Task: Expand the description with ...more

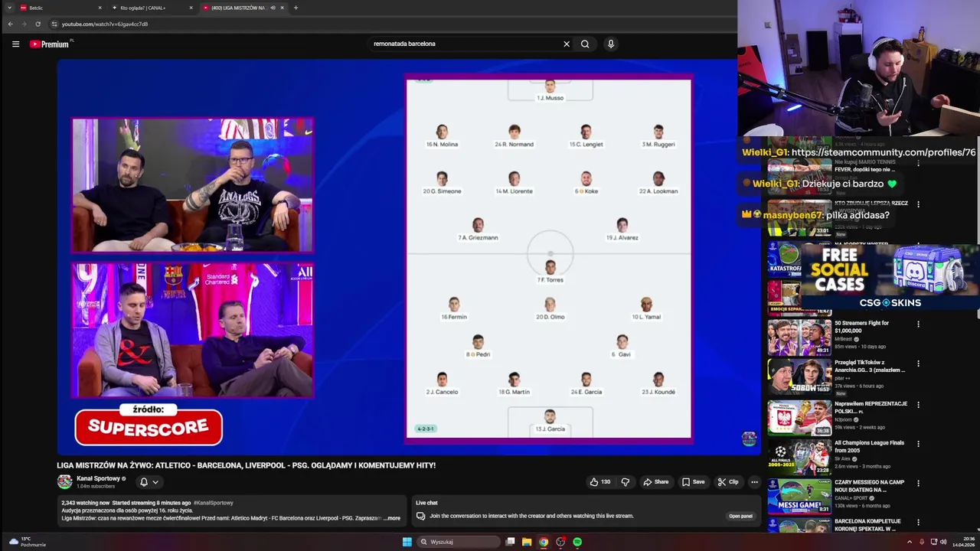Action: tap(392, 518)
